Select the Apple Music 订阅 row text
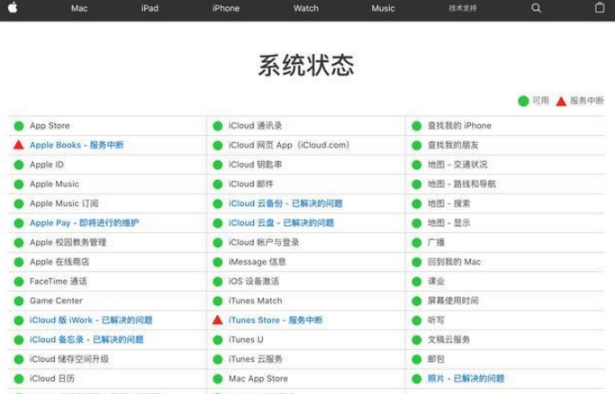The image size is (615, 394). pos(64,203)
